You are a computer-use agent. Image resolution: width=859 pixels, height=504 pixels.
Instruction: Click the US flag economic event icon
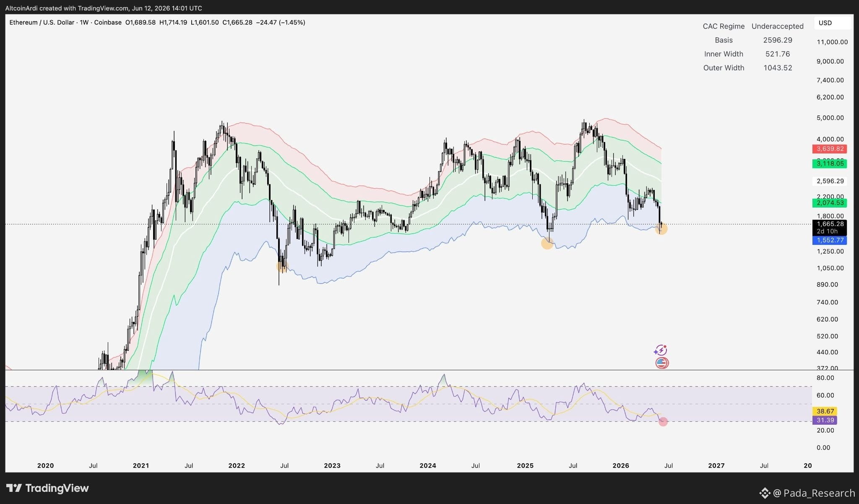click(662, 363)
